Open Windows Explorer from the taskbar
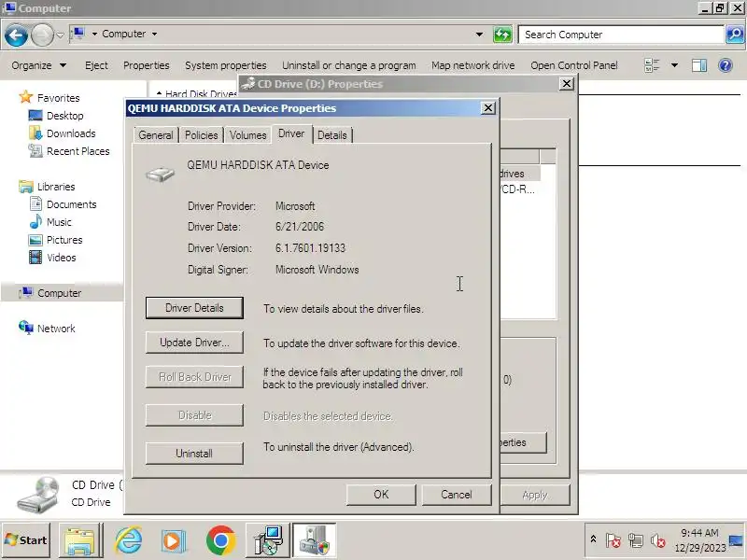The image size is (747, 560). coord(80,540)
